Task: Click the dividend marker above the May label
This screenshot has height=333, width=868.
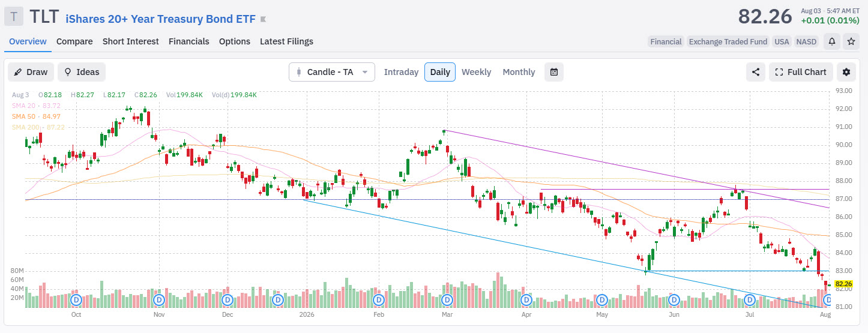Action: 601,299
